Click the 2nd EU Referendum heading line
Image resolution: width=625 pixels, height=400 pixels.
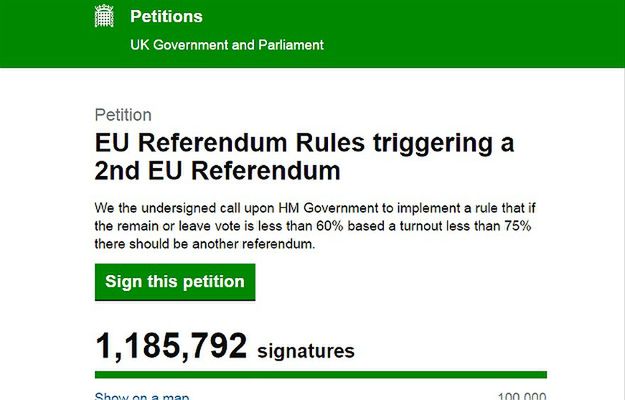tap(217, 171)
